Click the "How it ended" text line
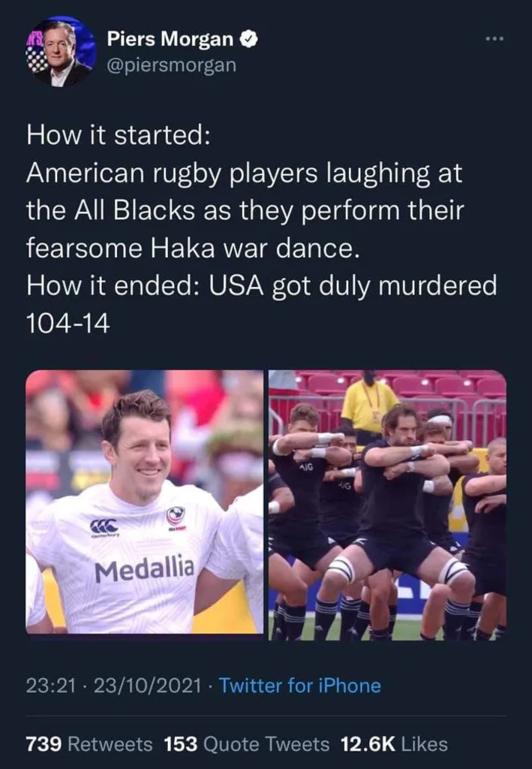Image resolution: width=532 pixels, height=769 pixels. pos(262,286)
